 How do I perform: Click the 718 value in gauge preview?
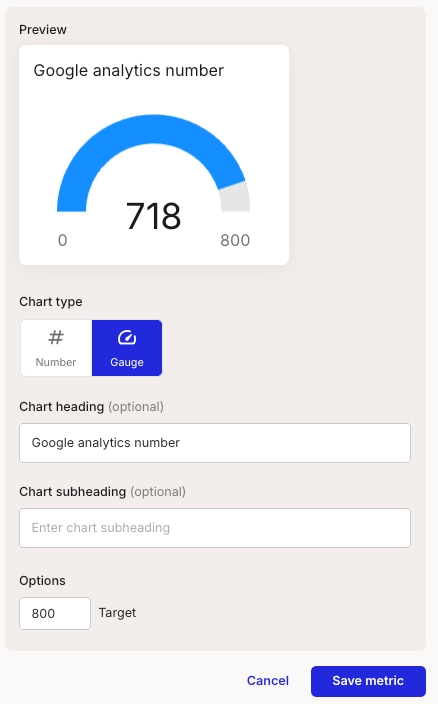tap(153, 216)
